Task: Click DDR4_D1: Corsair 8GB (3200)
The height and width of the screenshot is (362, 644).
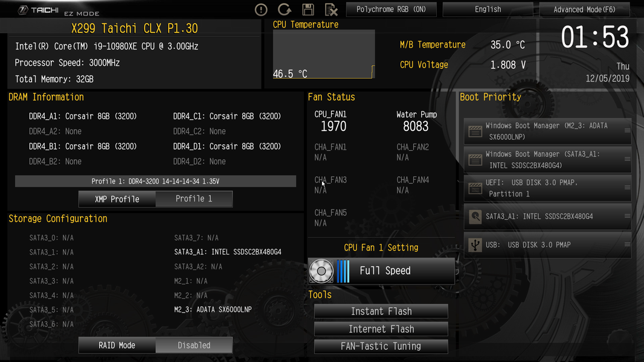Action: 227,147
